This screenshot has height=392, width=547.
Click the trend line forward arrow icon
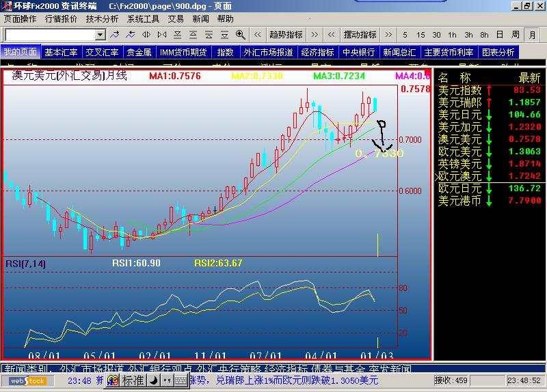click(x=115, y=35)
